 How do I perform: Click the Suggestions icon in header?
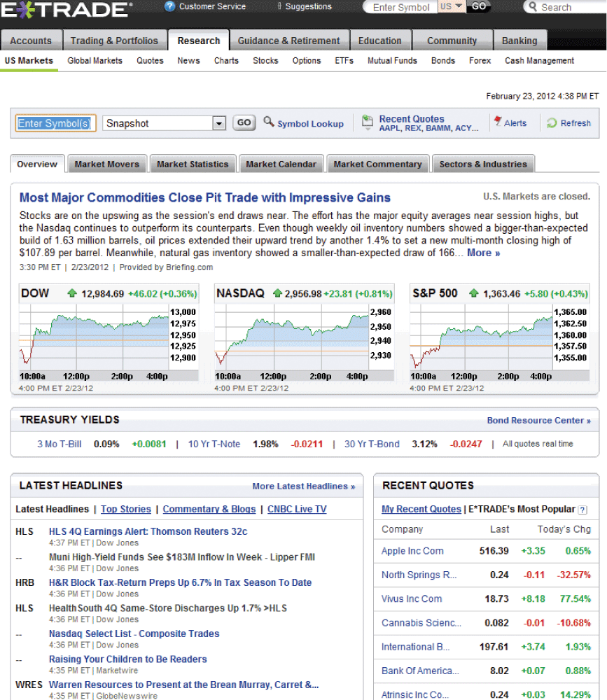tap(279, 6)
